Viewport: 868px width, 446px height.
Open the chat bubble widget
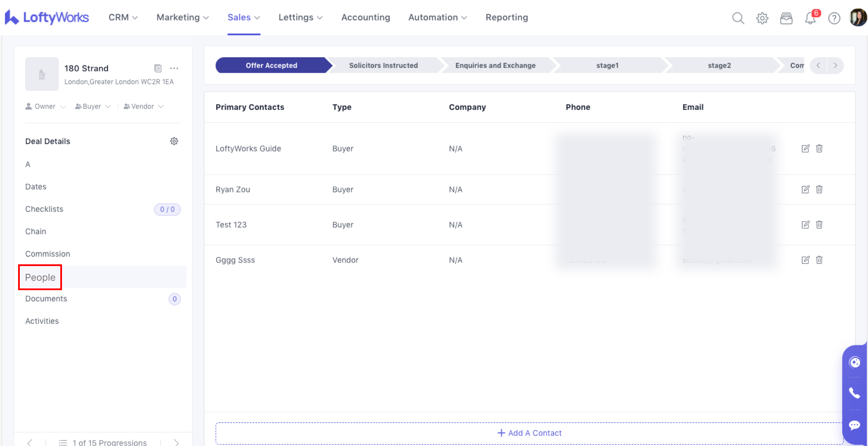coord(854,425)
